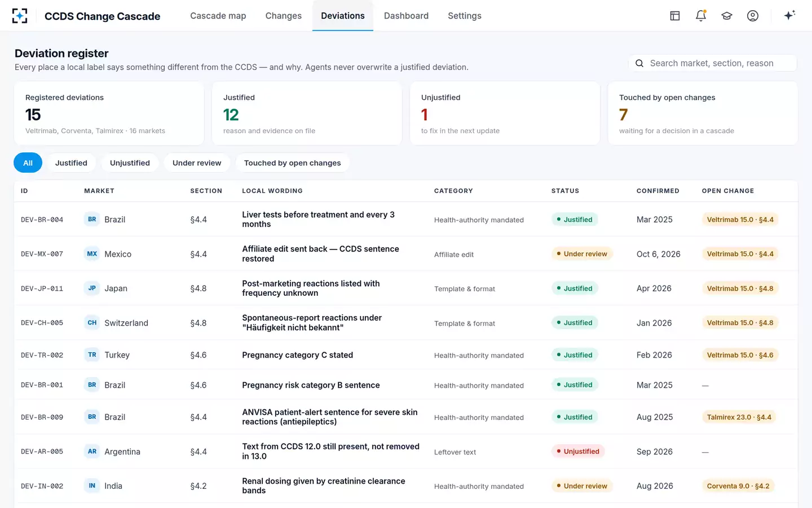The width and height of the screenshot is (812, 508).
Task: Open the Touched by open changes card
Action: tap(703, 113)
